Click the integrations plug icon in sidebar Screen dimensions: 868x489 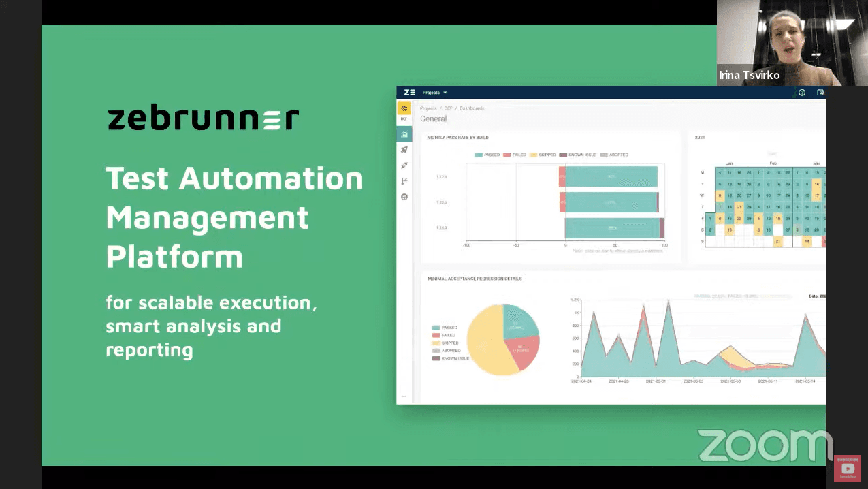[x=404, y=165]
